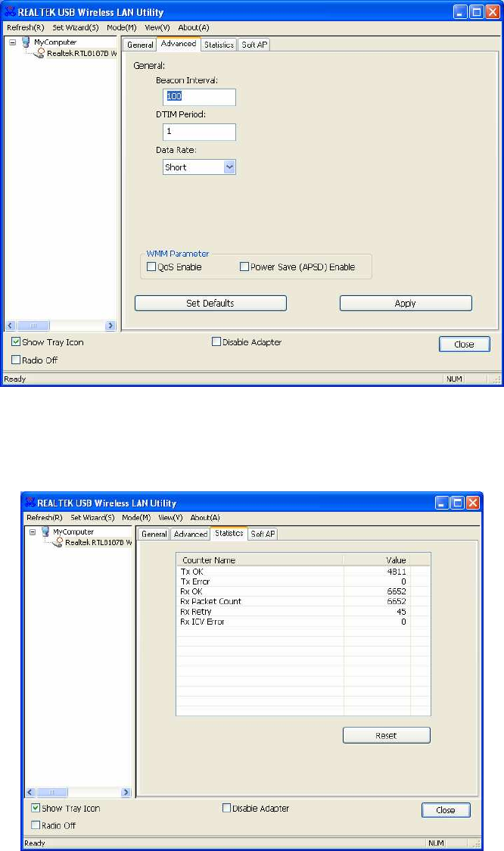
Task: Select Realtek RTL8187B label in upper tree
Action: point(82,53)
